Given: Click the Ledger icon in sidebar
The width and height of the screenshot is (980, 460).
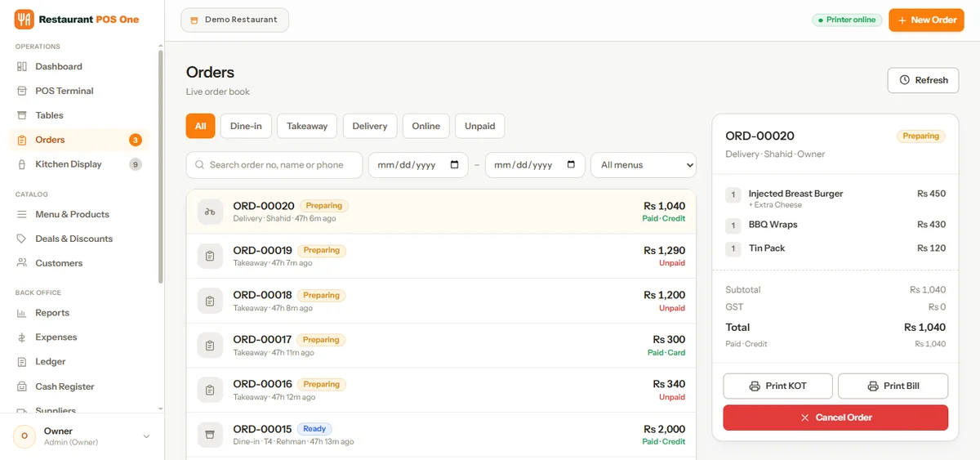Looking at the screenshot, I should 22,362.
